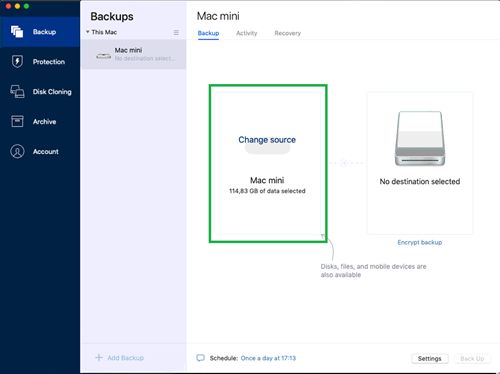
Task: Switch to the Backup tab
Action: [208, 33]
